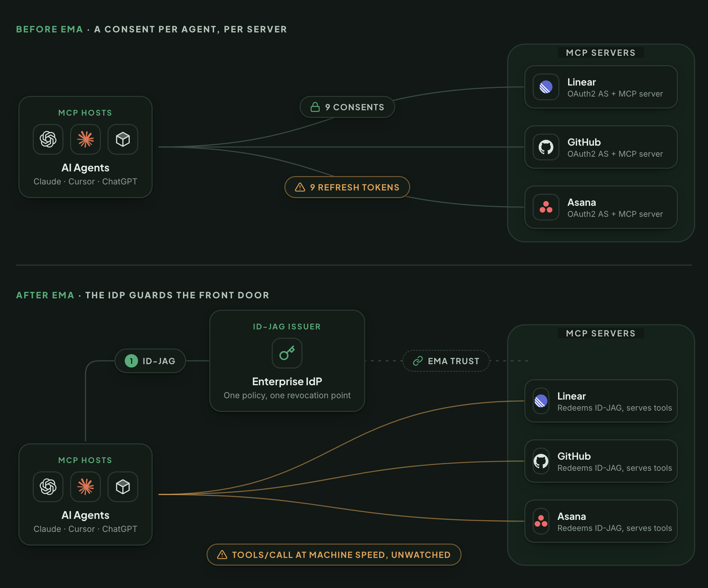Click the 'AFTER EMA' heading text

click(x=45, y=295)
